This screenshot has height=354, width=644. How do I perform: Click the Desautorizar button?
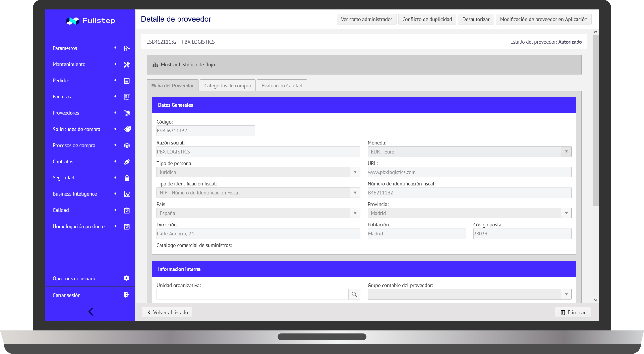pyautogui.click(x=476, y=19)
